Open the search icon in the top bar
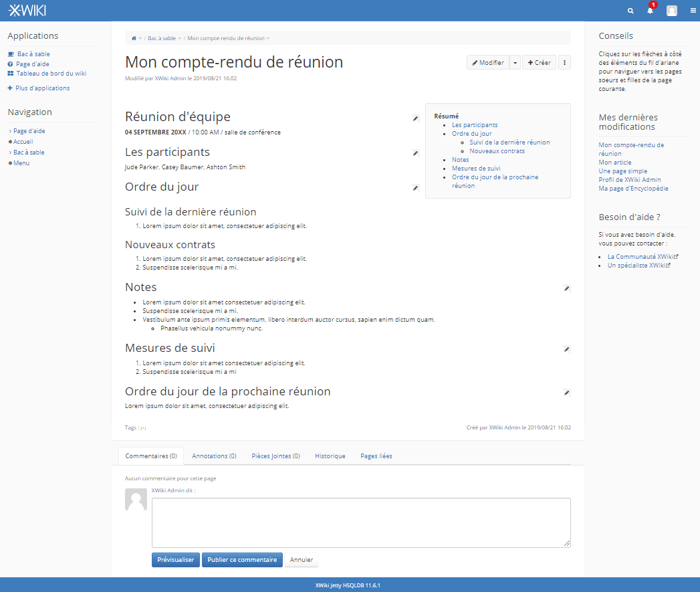The height and width of the screenshot is (592, 700). pyautogui.click(x=630, y=11)
